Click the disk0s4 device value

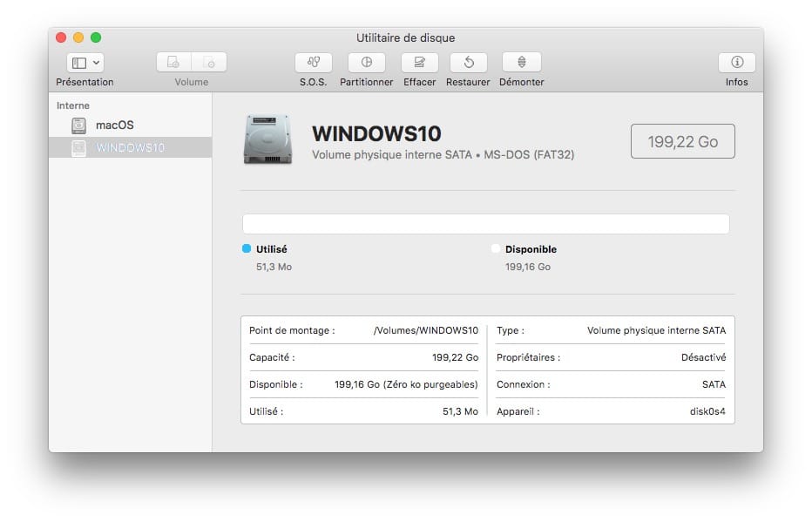[x=707, y=411]
